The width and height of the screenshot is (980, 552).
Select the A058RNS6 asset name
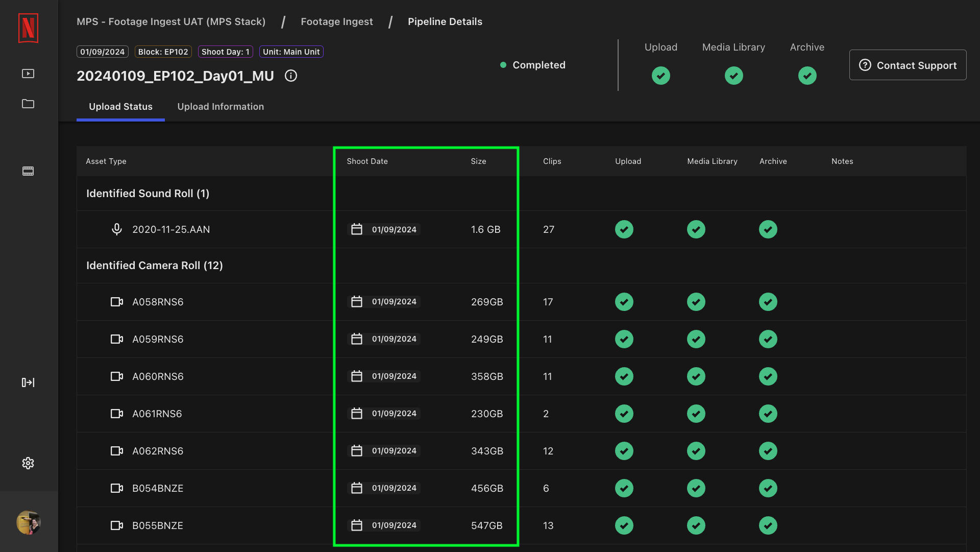(x=158, y=302)
